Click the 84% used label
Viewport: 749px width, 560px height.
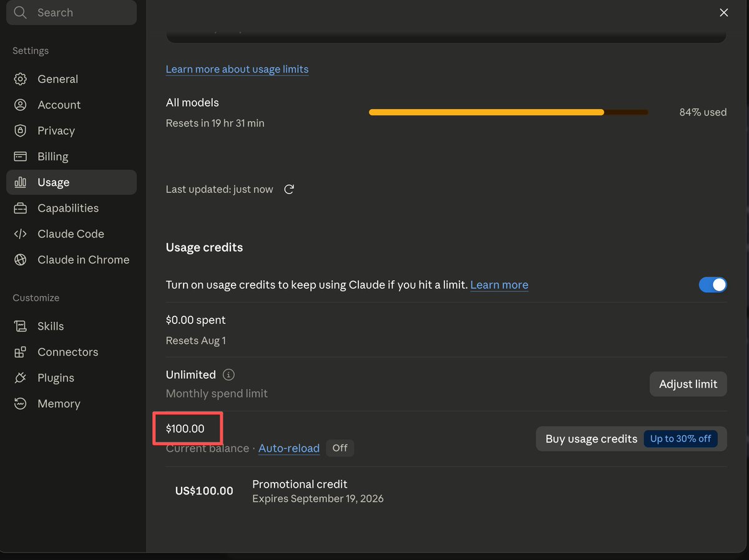703,112
